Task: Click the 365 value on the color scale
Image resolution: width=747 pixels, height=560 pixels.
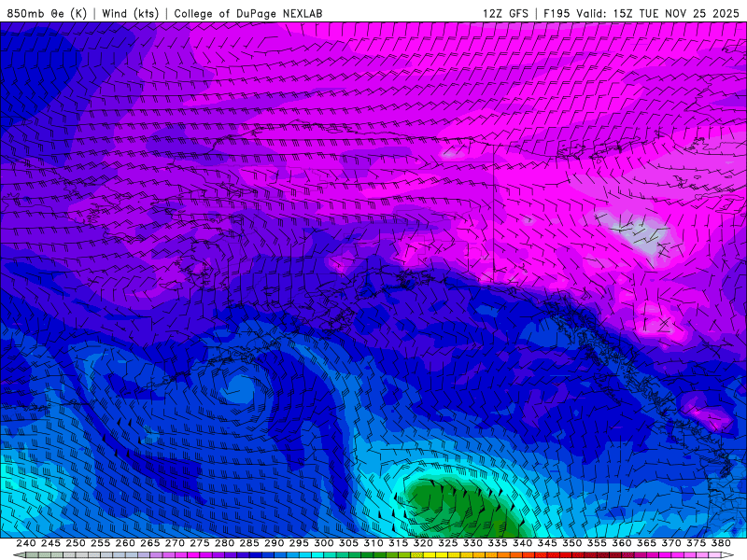Action: click(x=646, y=543)
